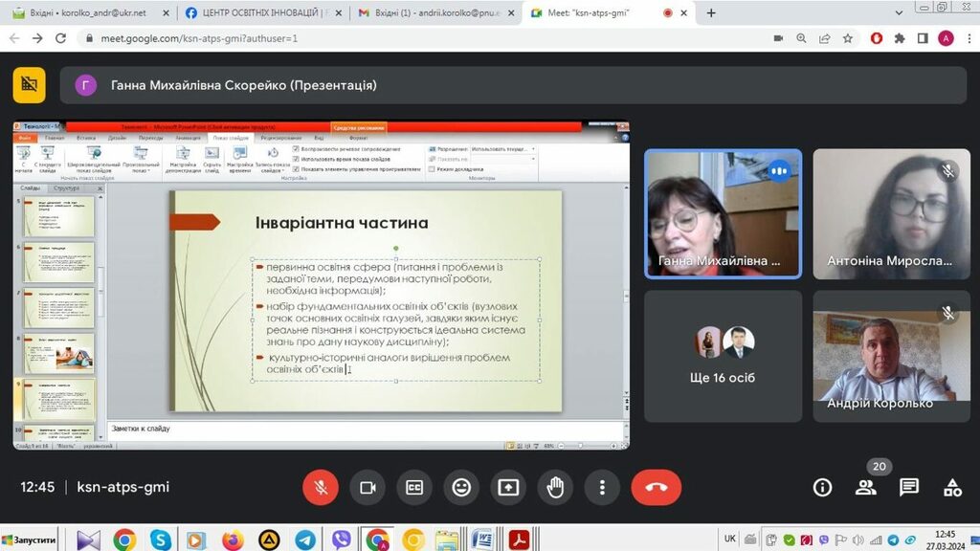This screenshot has width=980, height=551.
Task: Click the address bar with meet.google.com URL
Action: 383,38
